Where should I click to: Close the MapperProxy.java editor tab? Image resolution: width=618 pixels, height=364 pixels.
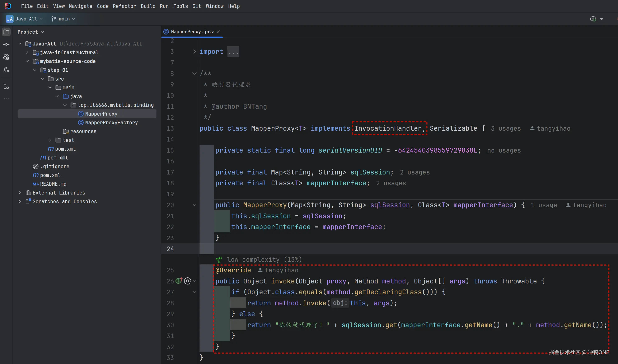218,32
